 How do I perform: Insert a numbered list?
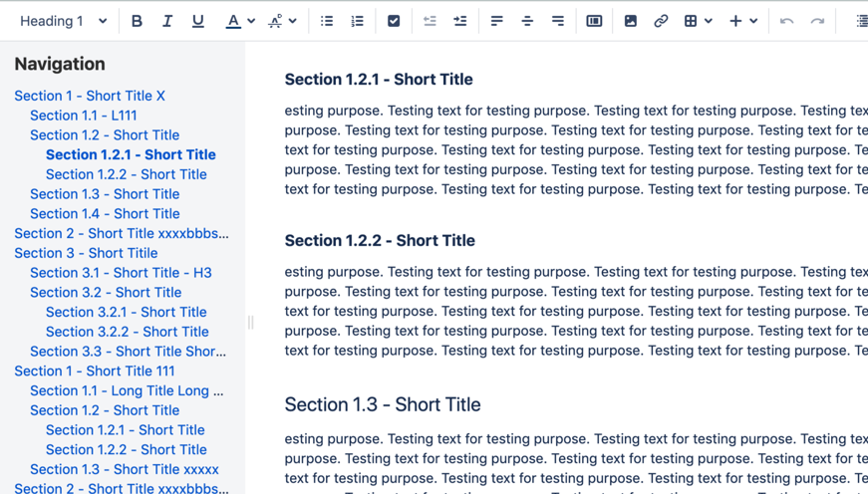click(x=357, y=21)
